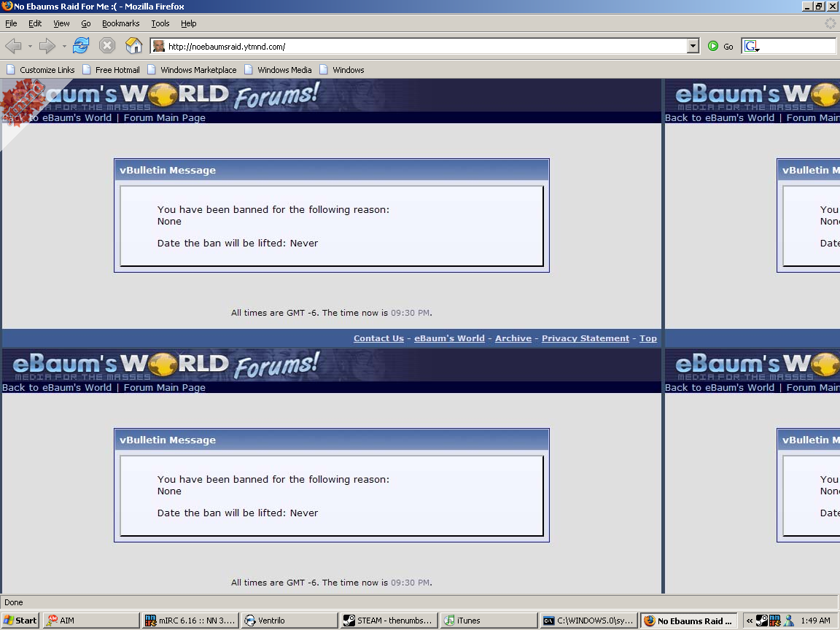This screenshot has width=840, height=630.
Task: Open the Tools menu
Action: click(x=160, y=23)
